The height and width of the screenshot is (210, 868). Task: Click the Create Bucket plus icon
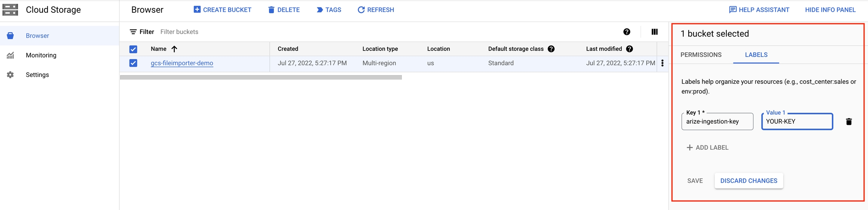point(197,9)
